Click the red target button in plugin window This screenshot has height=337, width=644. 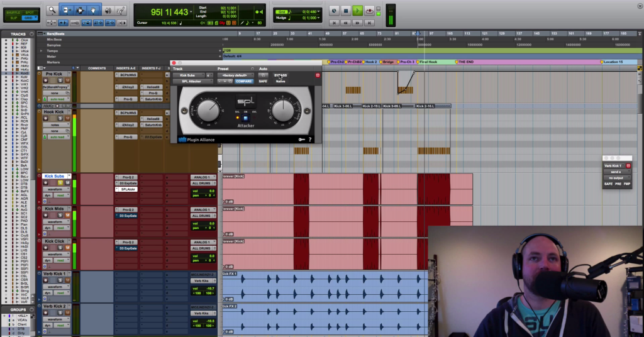coord(318,75)
